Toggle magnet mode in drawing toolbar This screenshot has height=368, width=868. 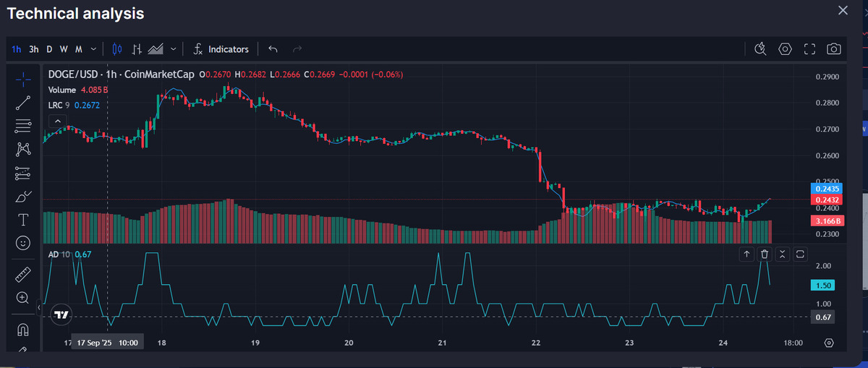coord(23,330)
